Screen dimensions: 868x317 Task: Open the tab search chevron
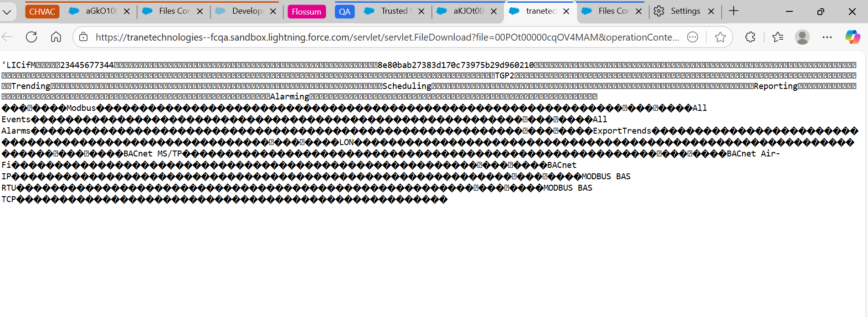point(7,12)
